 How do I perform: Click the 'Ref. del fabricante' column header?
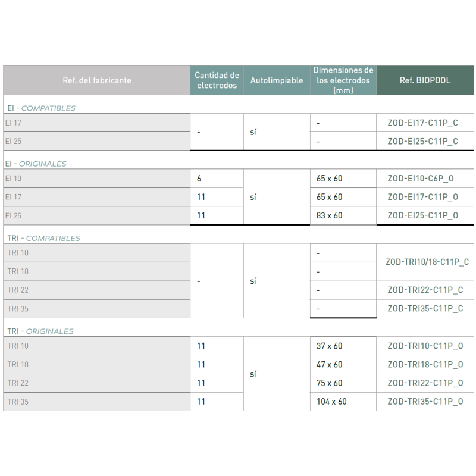[97, 80]
